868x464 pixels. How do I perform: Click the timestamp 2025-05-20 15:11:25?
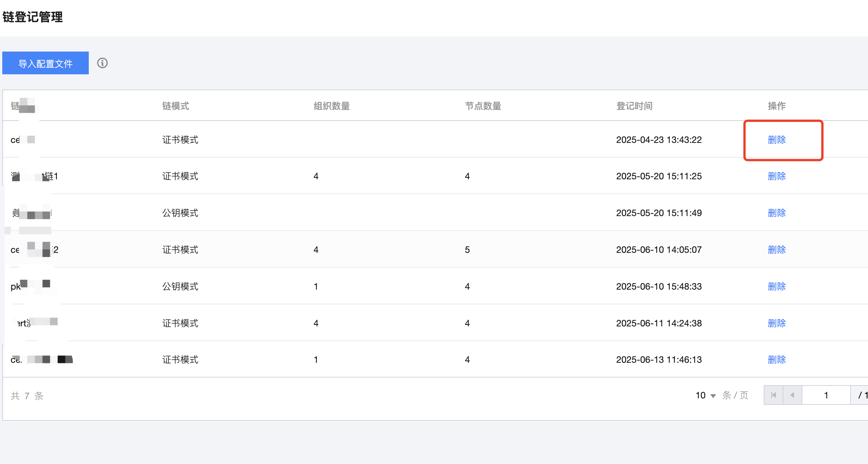click(659, 176)
